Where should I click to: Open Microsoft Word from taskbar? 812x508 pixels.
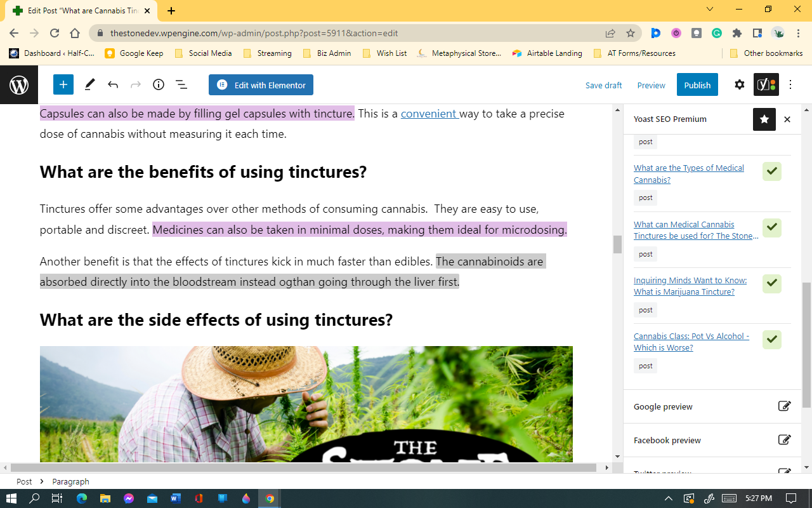[x=176, y=498]
